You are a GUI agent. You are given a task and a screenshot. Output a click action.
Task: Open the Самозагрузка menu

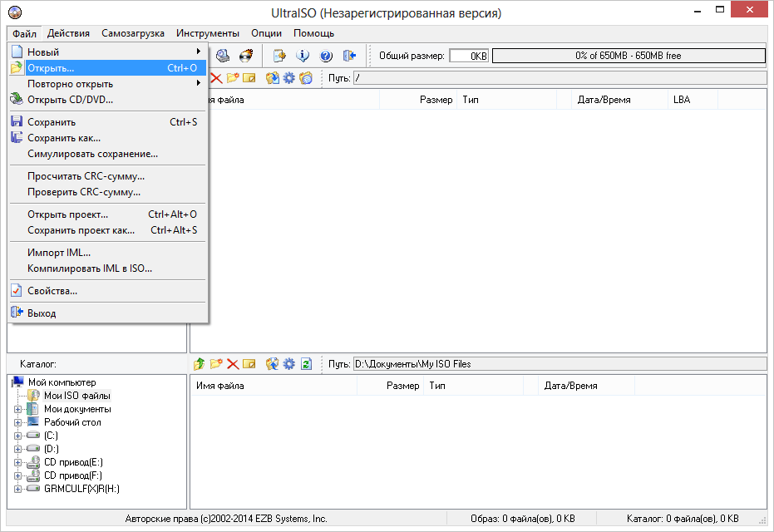tap(133, 33)
